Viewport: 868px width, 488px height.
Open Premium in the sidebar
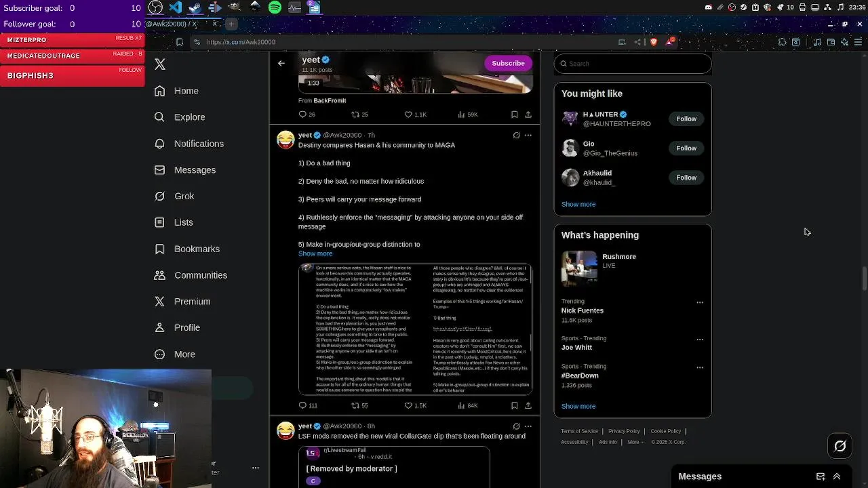click(182, 302)
